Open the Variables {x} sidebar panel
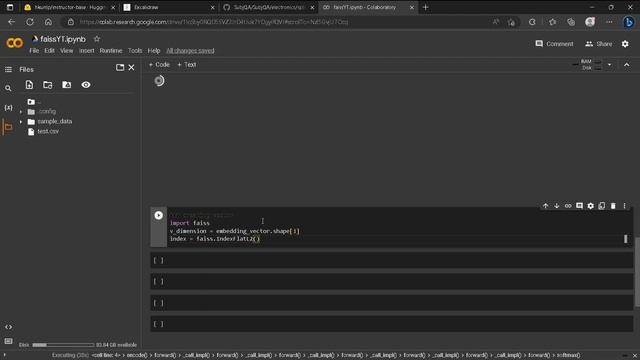640x360 pixels. click(8, 108)
